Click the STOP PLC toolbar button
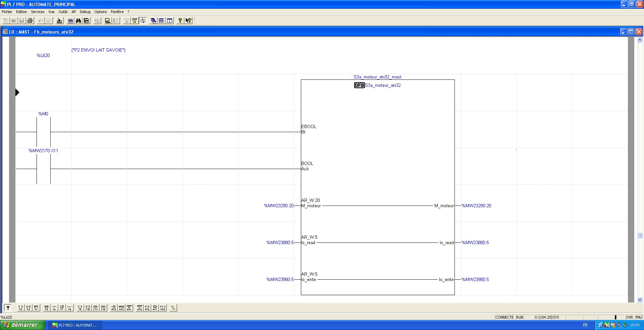The image size is (644, 330). pyautogui.click(x=135, y=21)
